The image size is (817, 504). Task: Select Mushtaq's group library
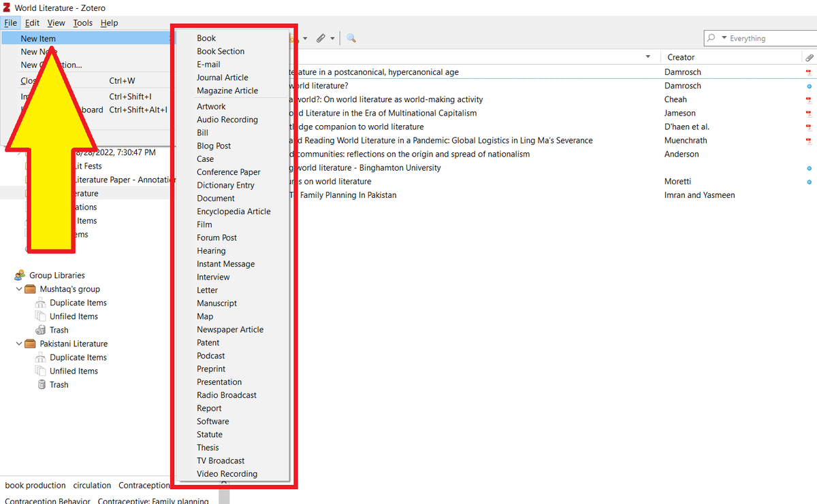69,289
